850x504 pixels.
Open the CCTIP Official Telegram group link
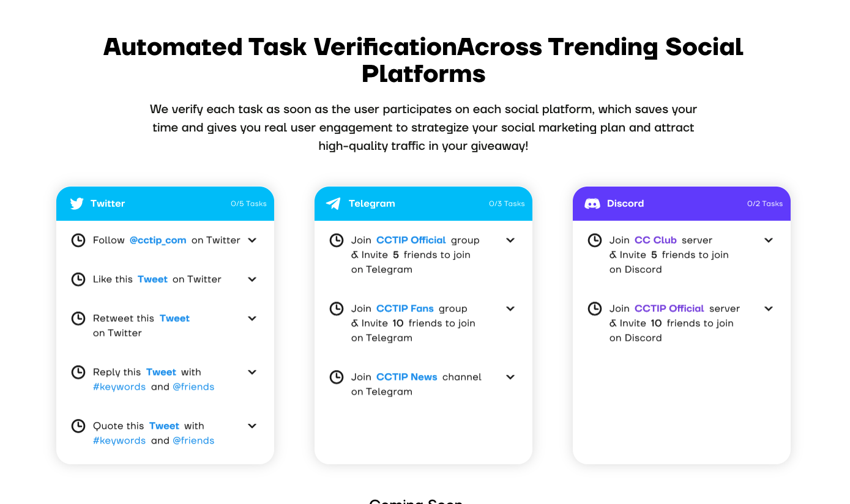click(411, 240)
